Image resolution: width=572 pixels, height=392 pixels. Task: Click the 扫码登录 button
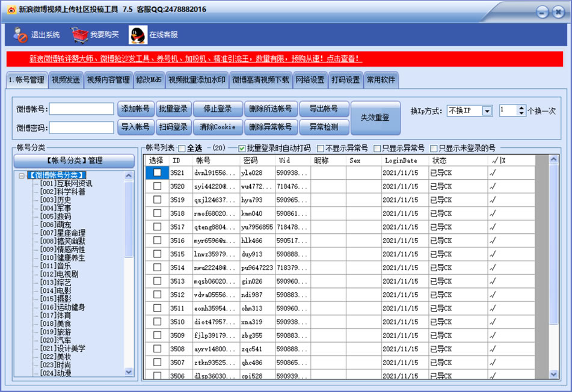pyautogui.click(x=173, y=127)
